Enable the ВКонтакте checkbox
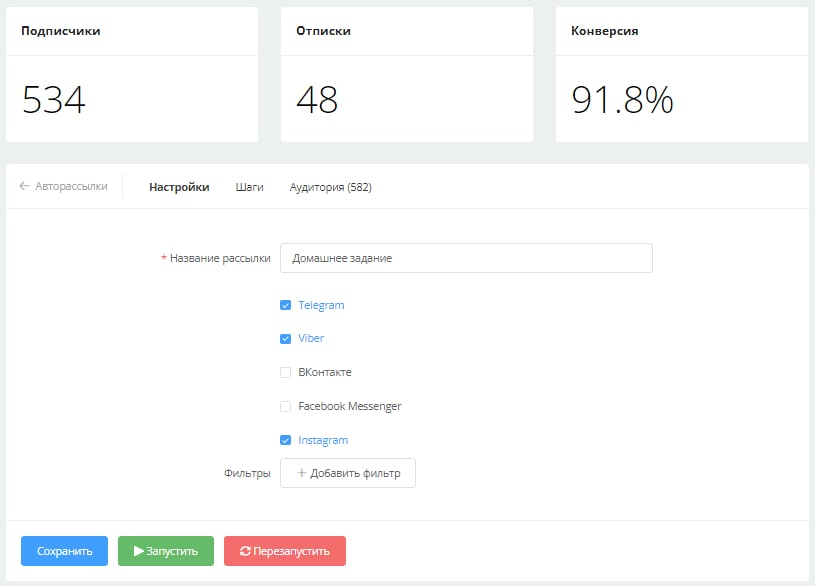815x586 pixels. (x=286, y=373)
